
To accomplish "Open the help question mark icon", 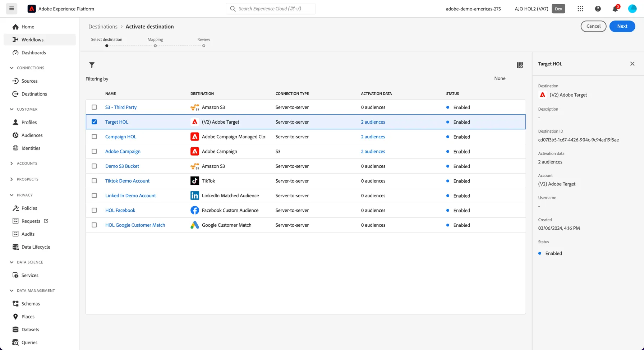I will pyautogui.click(x=598, y=9).
